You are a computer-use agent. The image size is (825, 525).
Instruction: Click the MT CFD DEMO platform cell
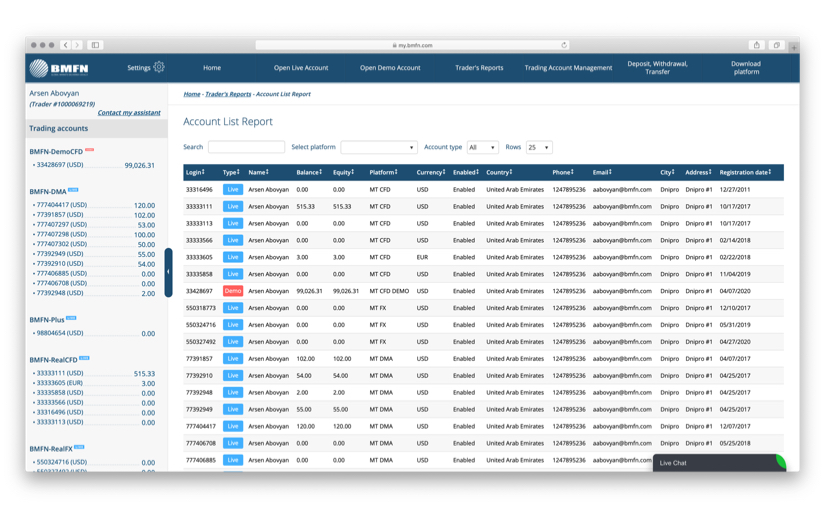(x=389, y=291)
